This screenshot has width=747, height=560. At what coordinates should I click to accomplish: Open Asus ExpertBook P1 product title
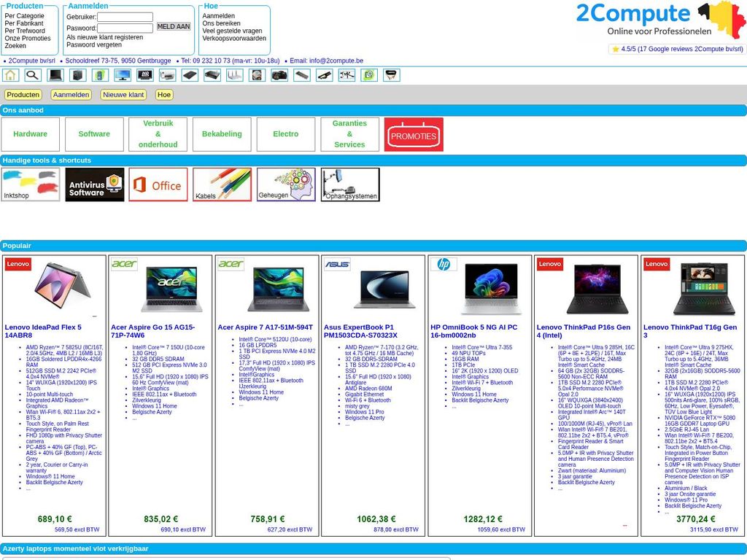(360, 332)
